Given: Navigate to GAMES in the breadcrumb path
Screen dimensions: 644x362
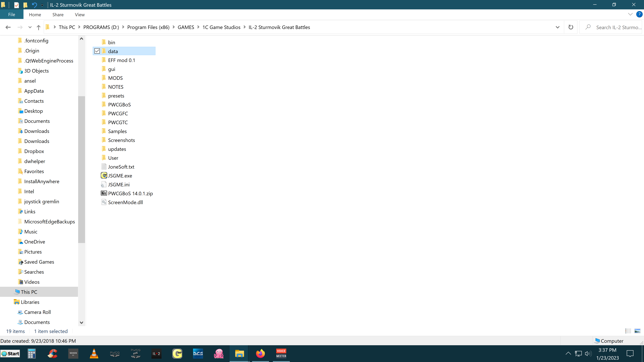Looking at the screenshot, I should 186,27.
